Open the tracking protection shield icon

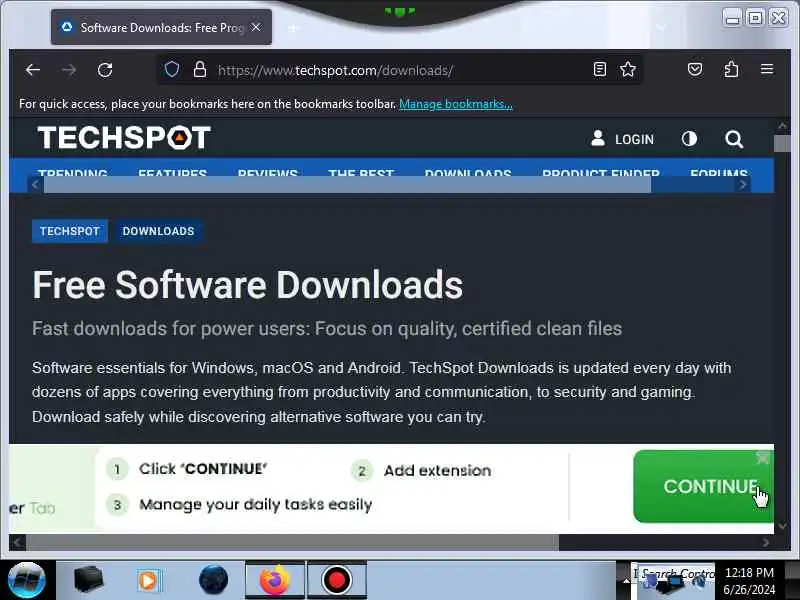[172, 69]
